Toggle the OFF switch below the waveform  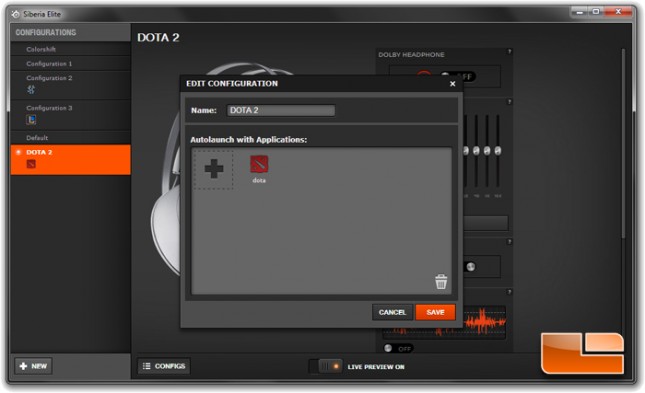(x=398, y=349)
